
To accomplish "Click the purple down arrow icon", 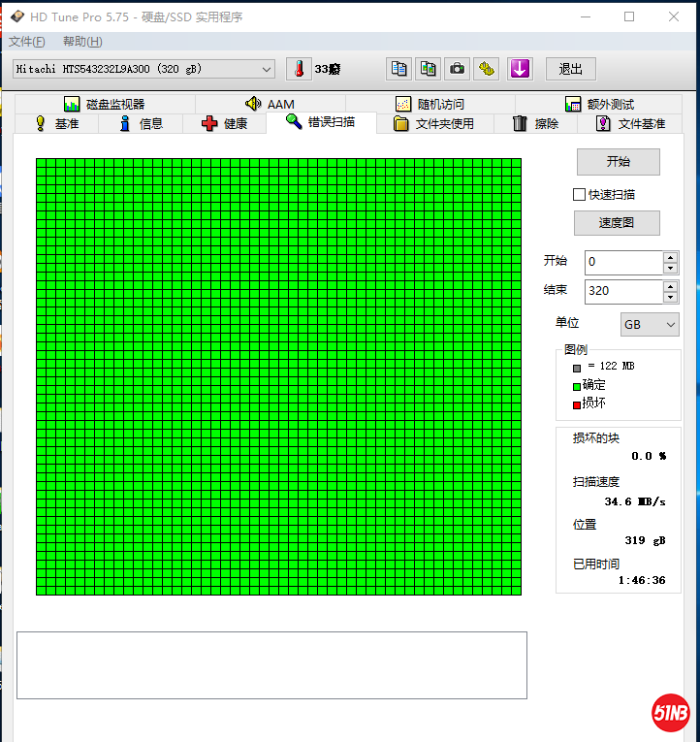I will coord(520,69).
